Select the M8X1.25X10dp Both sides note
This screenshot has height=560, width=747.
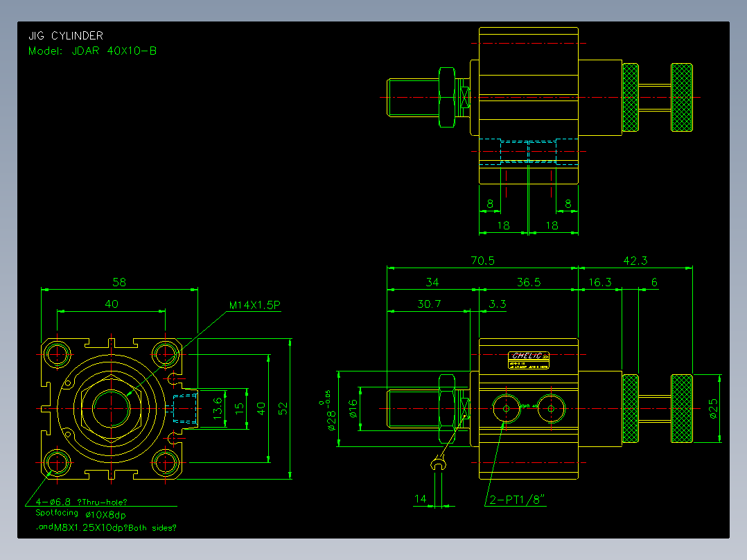click(x=107, y=527)
